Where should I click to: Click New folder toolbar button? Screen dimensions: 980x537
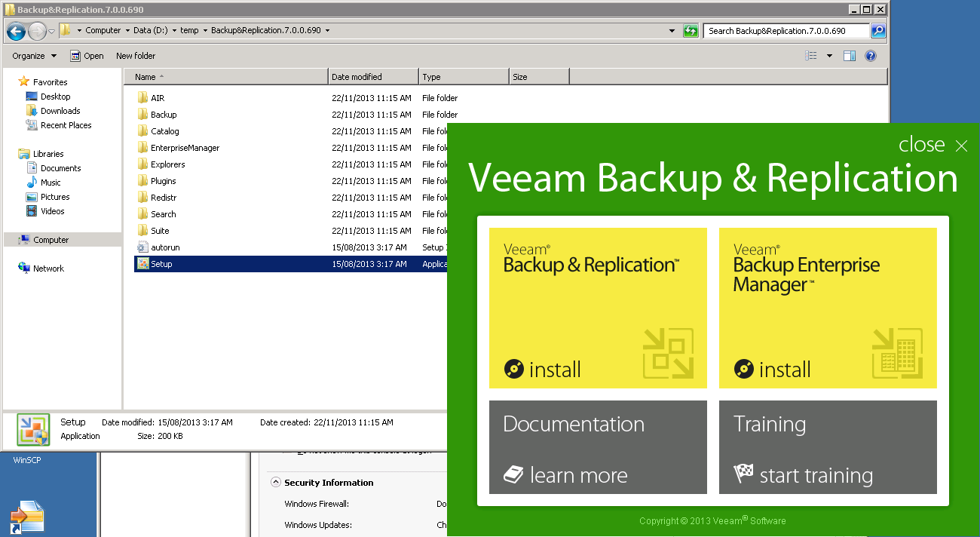tap(136, 56)
